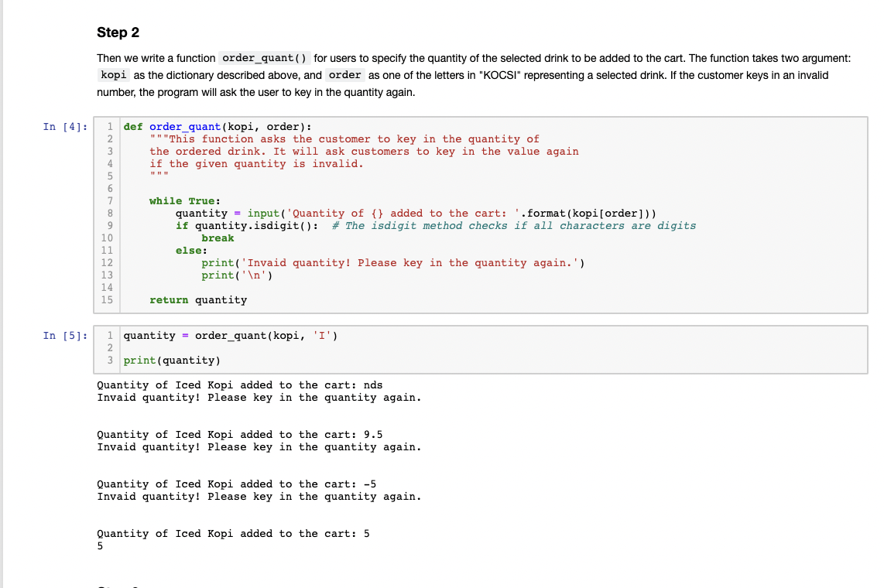Select the Step 2 heading
884x588 pixels.
tap(118, 32)
